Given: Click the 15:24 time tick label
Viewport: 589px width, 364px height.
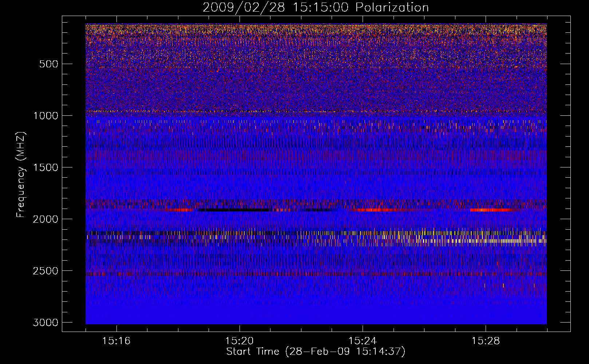Looking at the screenshot, I should [x=363, y=341].
